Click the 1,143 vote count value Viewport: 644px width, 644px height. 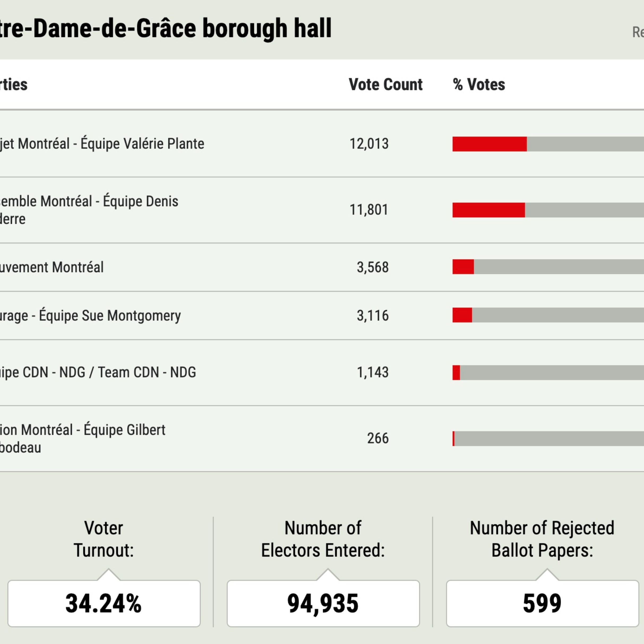(x=373, y=372)
